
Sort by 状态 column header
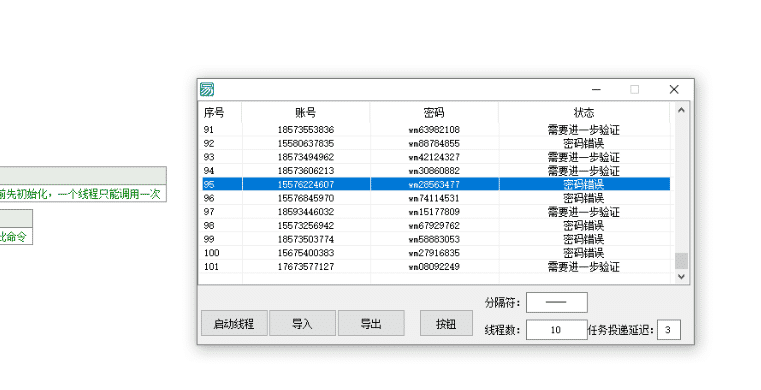584,113
